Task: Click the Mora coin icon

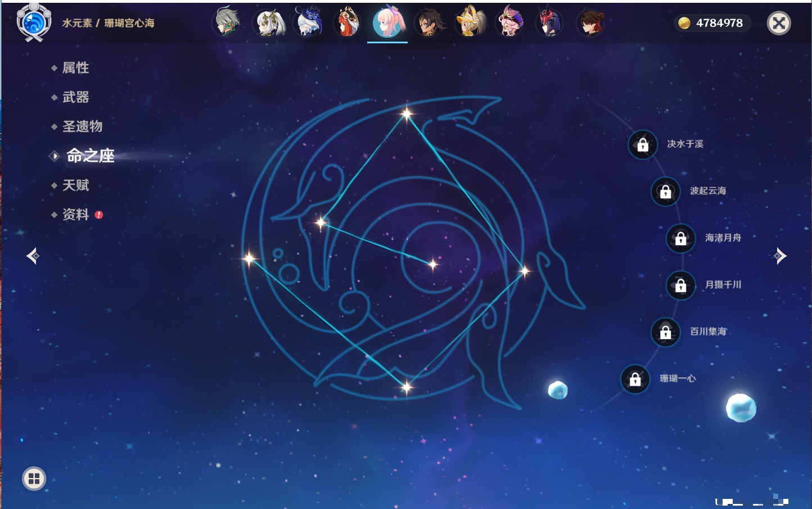Action: (684, 23)
